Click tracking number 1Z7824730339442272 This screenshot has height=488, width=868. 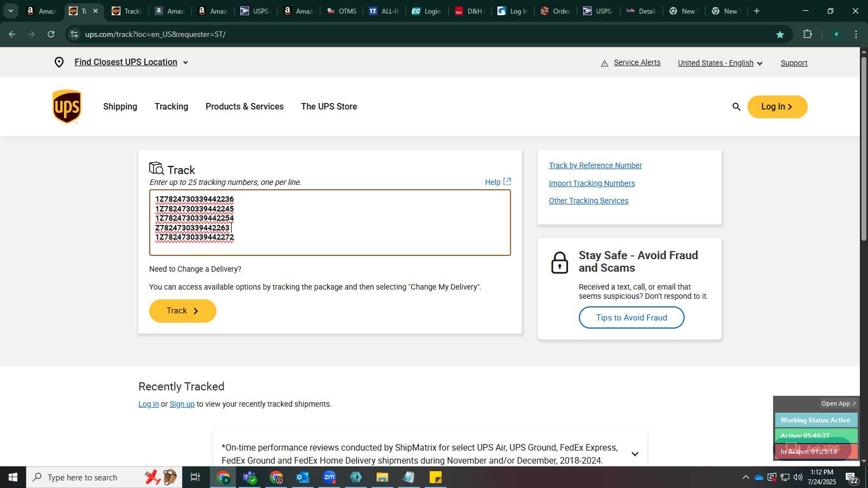(x=194, y=237)
